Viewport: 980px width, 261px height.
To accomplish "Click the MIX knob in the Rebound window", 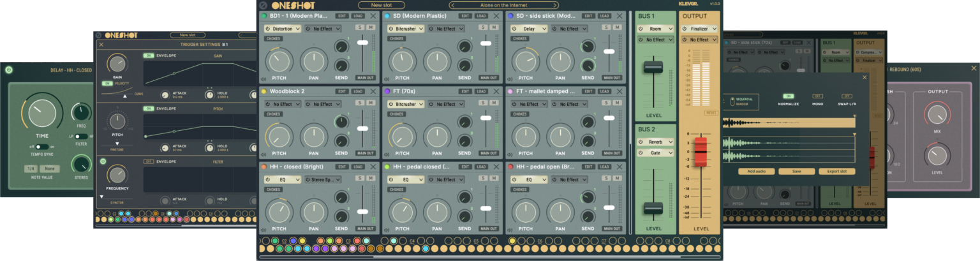I will [x=937, y=114].
